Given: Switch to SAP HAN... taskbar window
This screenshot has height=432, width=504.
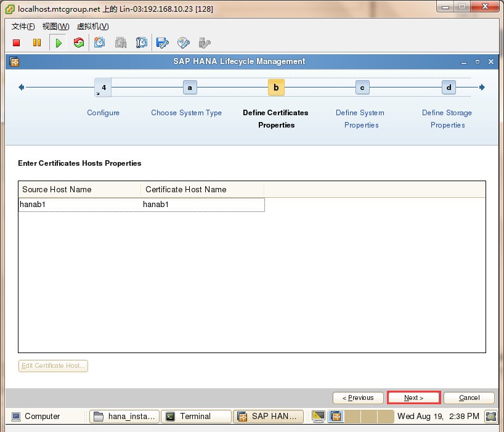Looking at the screenshot, I should pyautogui.click(x=268, y=416).
